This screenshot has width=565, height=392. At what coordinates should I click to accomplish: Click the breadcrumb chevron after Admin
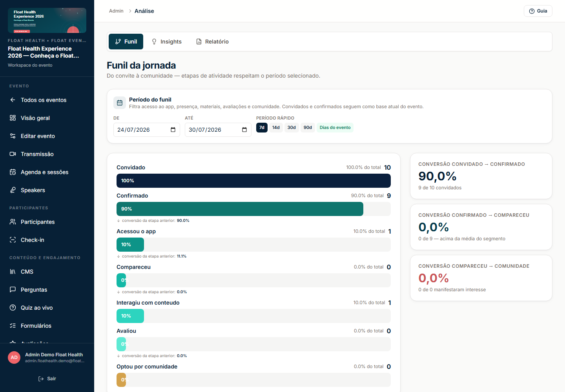130,11
